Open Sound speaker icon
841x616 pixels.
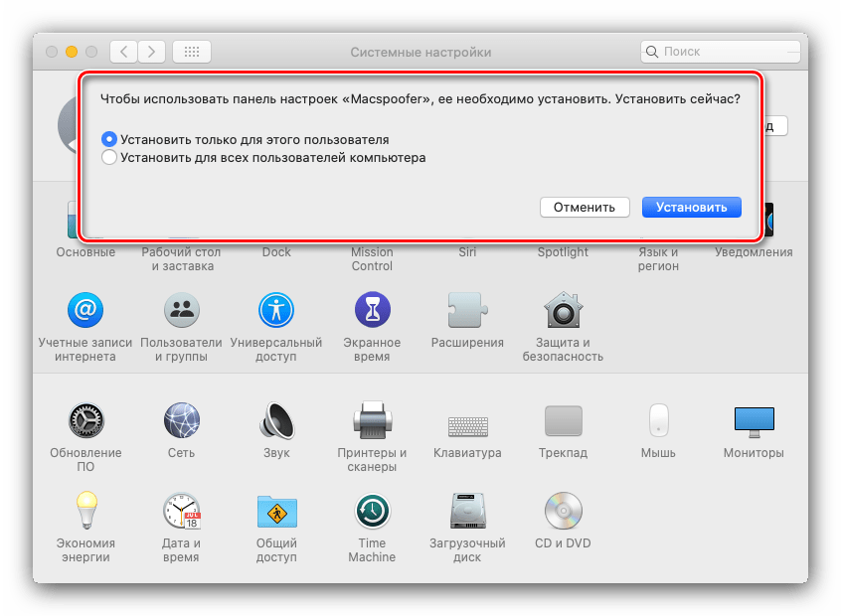(x=276, y=421)
